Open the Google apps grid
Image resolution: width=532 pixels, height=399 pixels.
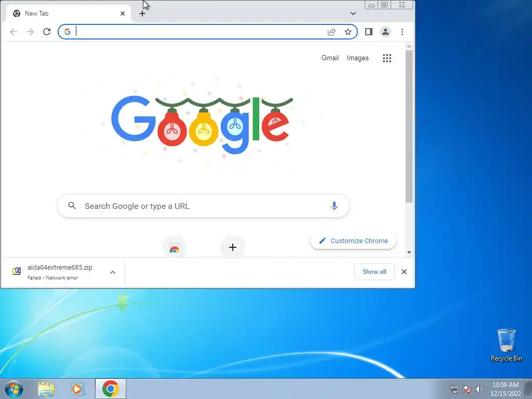[x=387, y=58]
